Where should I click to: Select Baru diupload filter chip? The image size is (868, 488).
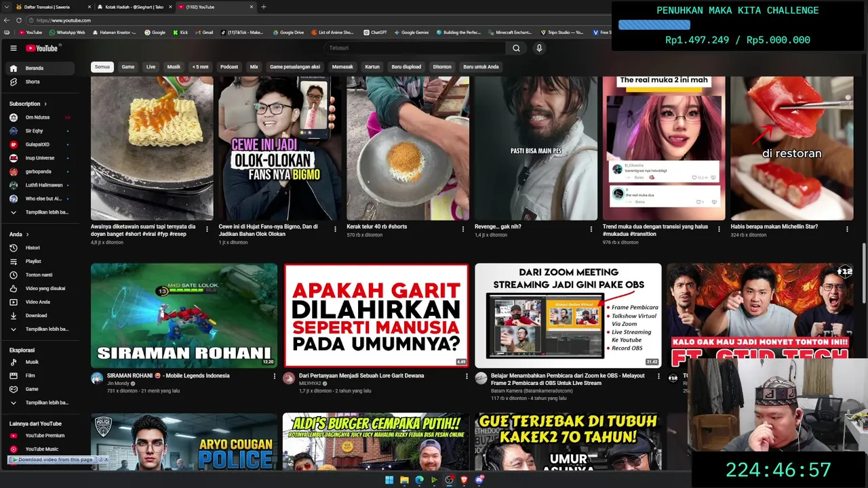[406, 67]
